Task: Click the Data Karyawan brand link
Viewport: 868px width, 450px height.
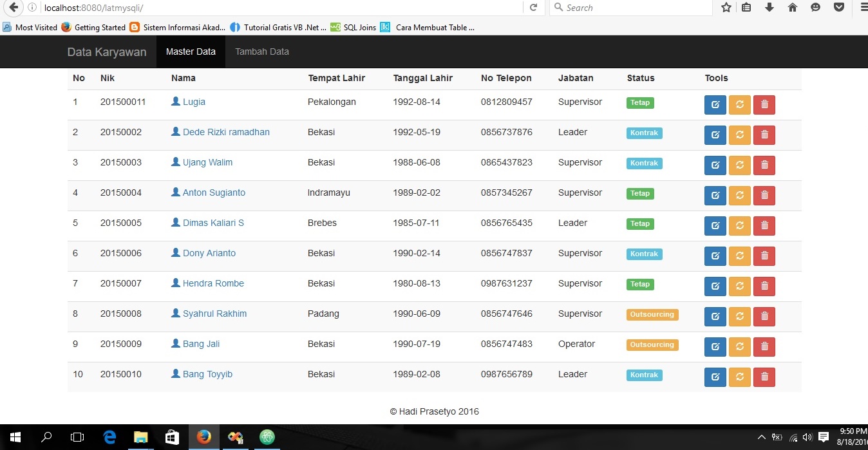Action: [107, 52]
